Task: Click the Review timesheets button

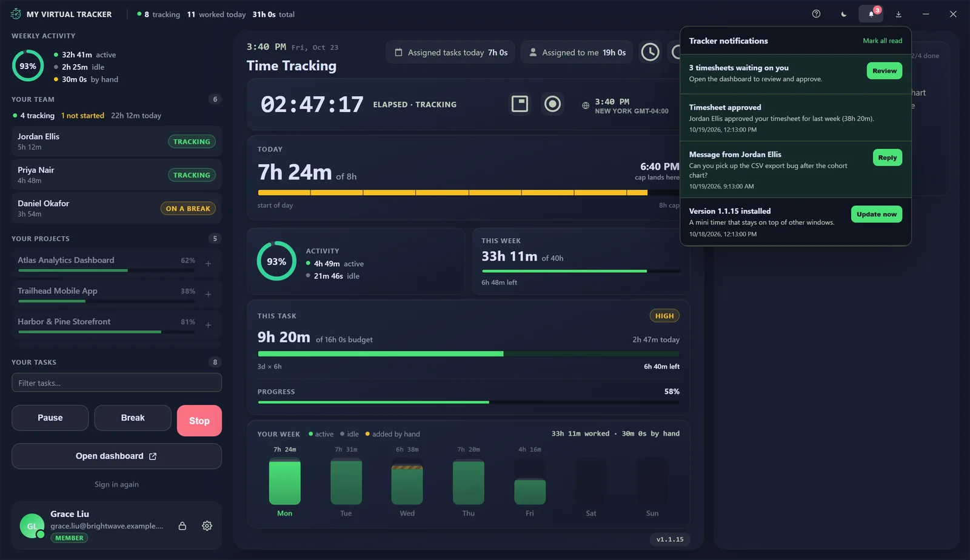Action: coord(885,71)
